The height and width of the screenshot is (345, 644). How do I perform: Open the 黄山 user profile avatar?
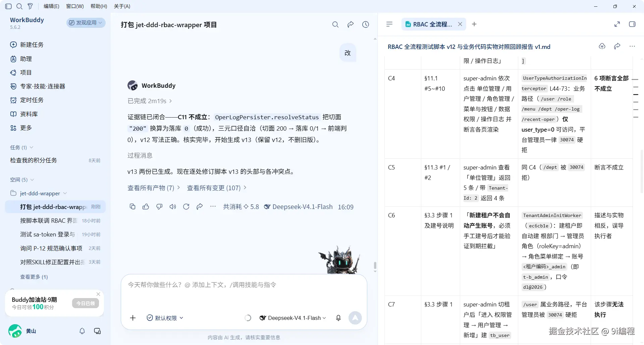pyautogui.click(x=15, y=331)
